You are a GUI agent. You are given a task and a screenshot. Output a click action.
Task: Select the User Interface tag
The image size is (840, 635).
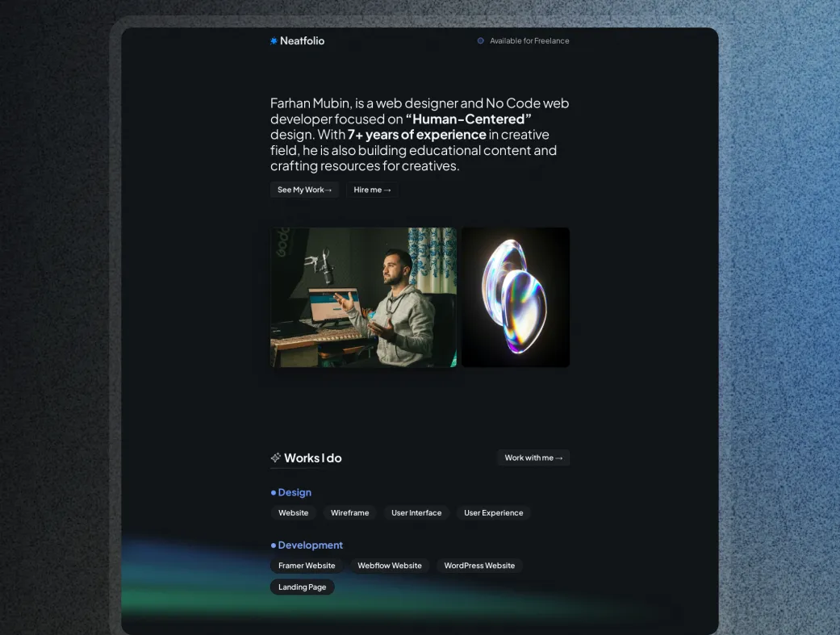click(416, 513)
